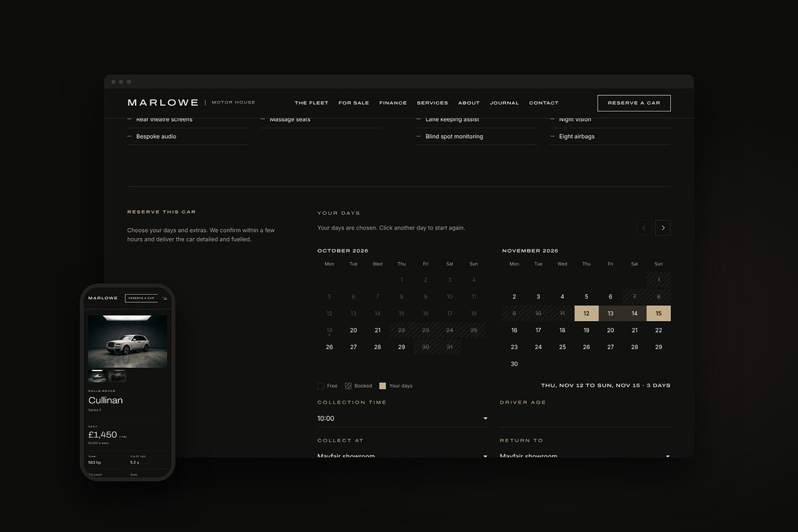Choose November 30 on the calendar
The height and width of the screenshot is (532, 798).
(x=514, y=364)
